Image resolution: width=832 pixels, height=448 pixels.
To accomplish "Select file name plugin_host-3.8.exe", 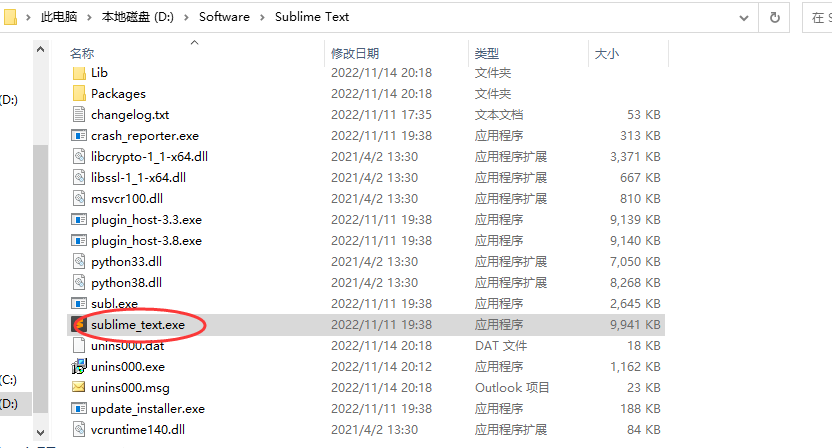I will point(146,241).
